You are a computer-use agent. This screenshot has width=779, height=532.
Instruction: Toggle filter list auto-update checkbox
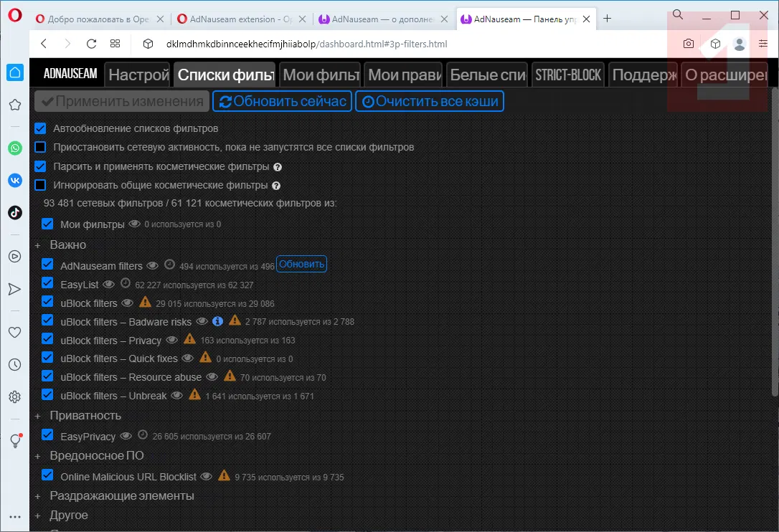click(40, 128)
